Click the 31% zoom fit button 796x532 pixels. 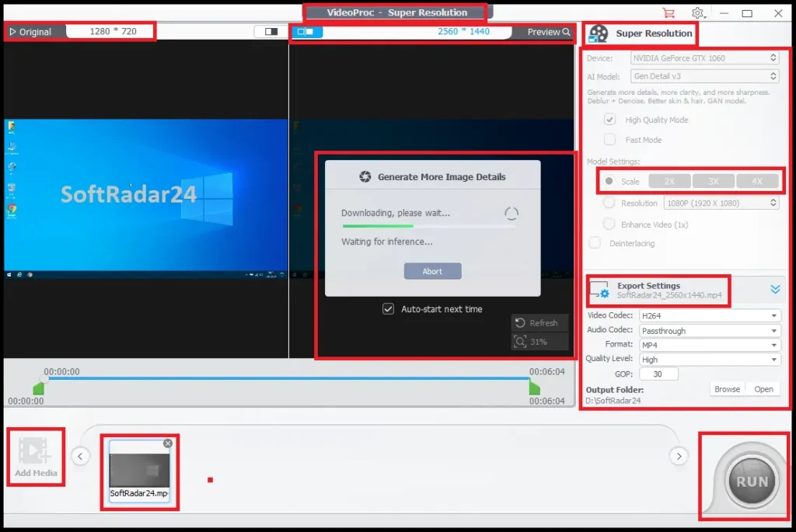pyautogui.click(x=539, y=341)
